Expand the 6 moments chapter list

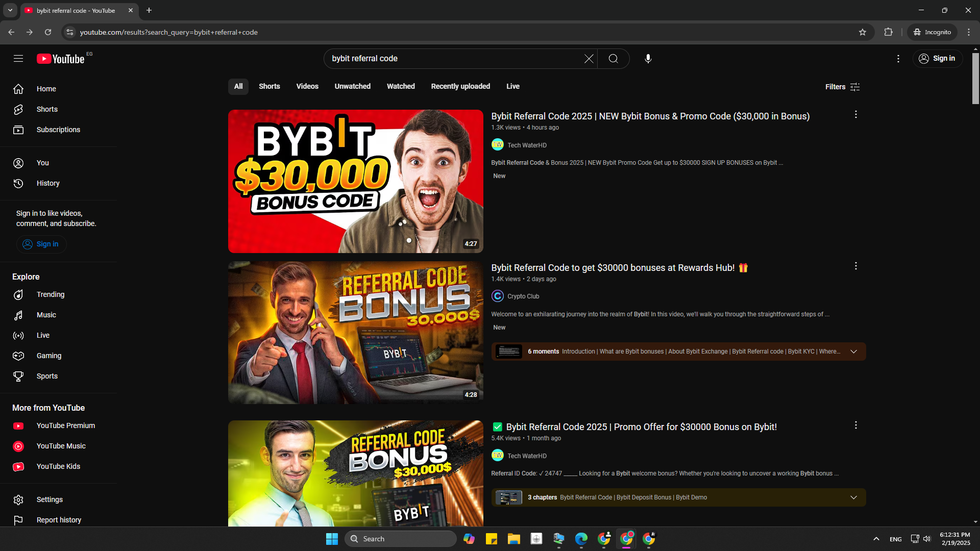[x=853, y=352]
